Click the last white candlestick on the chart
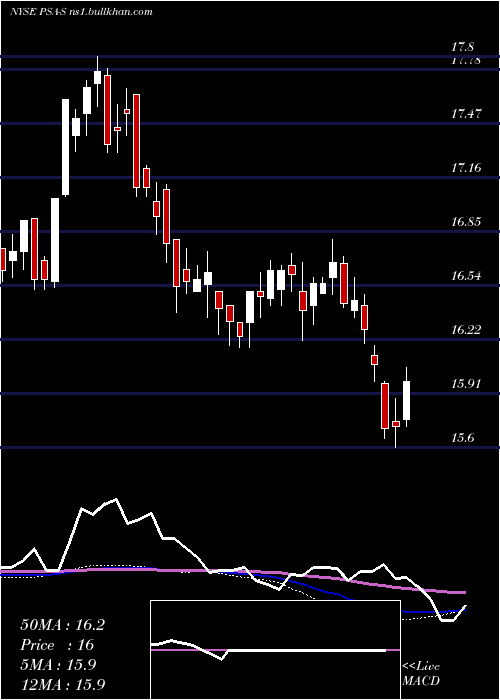The height and width of the screenshot is (700, 500). click(x=406, y=400)
